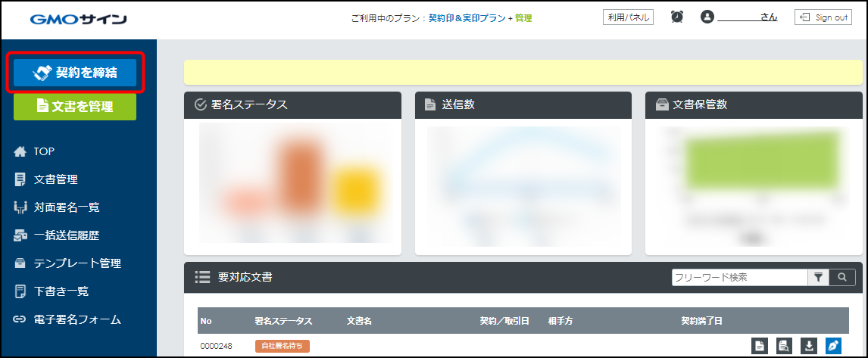868x358 pixels.
Task: Click the 自社署名待ち status badge
Action: tap(283, 346)
